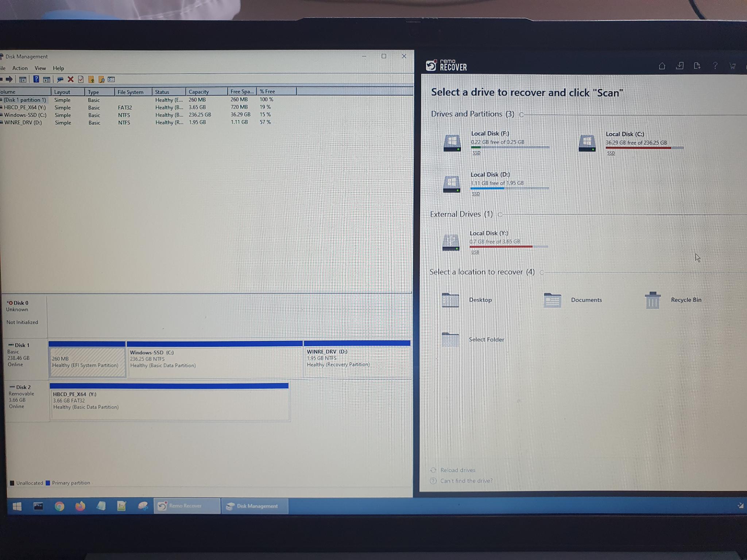Open the Windows Start button
The height and width of the screenshot is (560, 747).
point(17,506)
